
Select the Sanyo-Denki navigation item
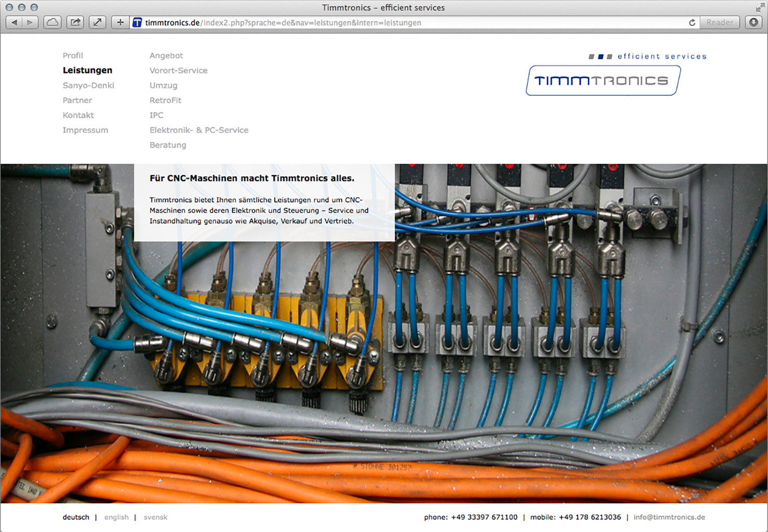88,85
